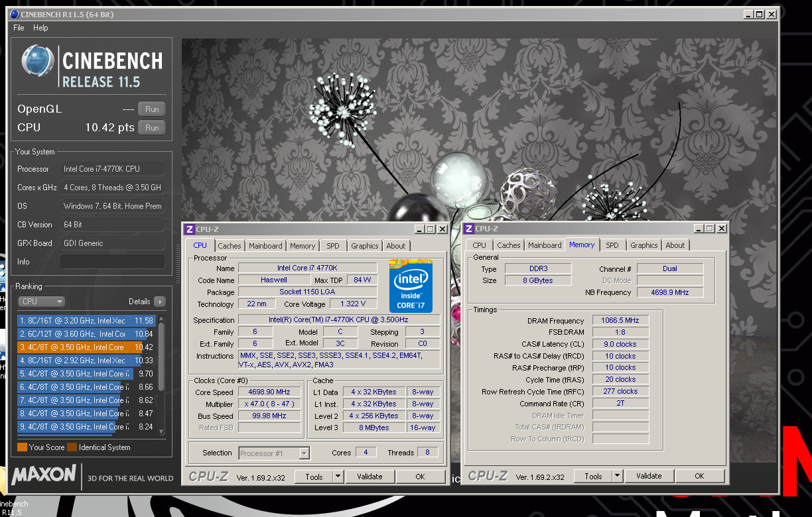
Task: Select ranking entry scoring 8.24
Action: tap(86, 427)
